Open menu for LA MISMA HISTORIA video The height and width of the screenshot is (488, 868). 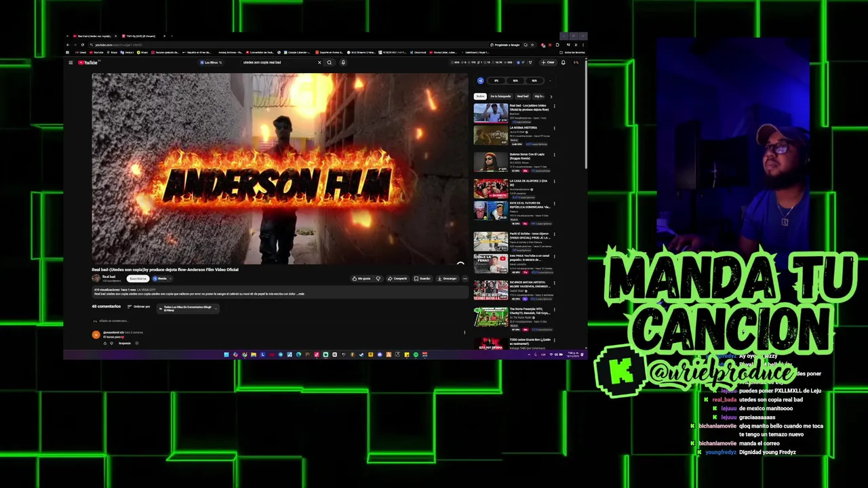[554, 128]
